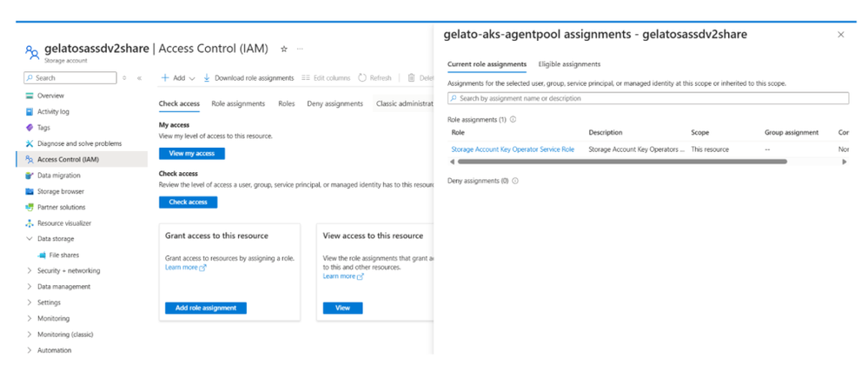Screen dimensions: 868x365
Task: Collapse the Data storage section
Action: (30, 239)
